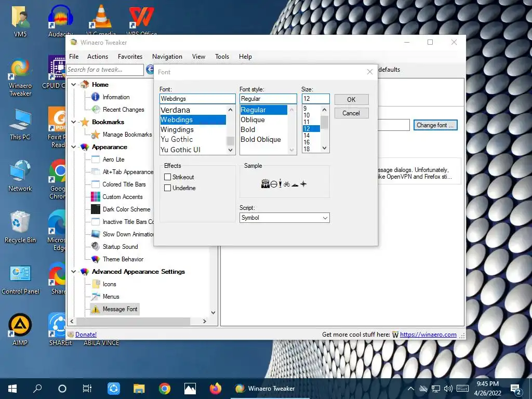Screen dimensions: 532x399
Task: Enable the Underline effect checkbox
Action: click(167, 188)
